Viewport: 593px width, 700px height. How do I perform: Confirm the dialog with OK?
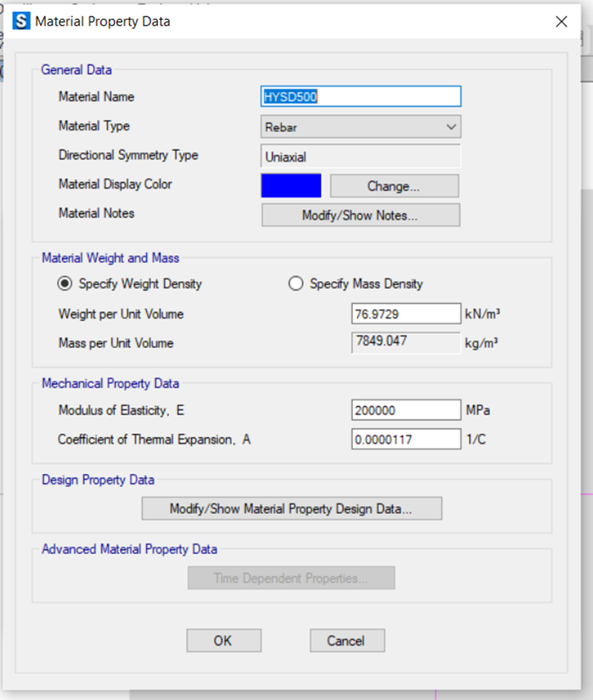click(x=223, y=641)
